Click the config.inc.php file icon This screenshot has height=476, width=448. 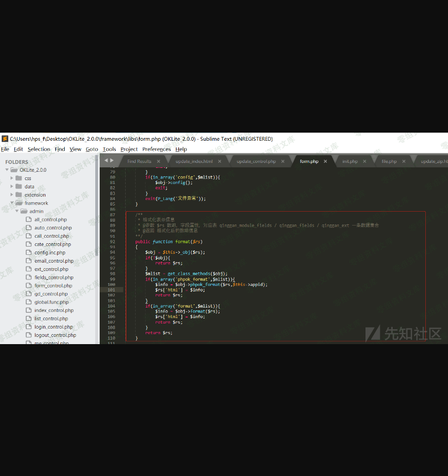click(29, 253)
